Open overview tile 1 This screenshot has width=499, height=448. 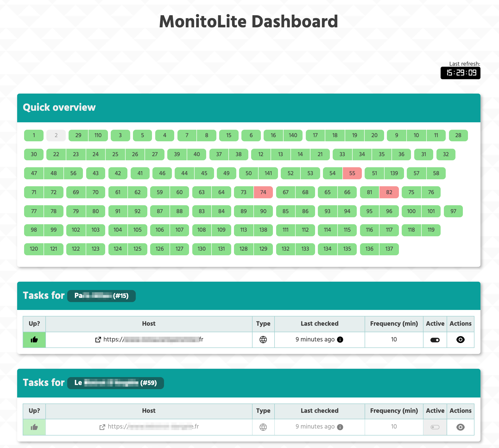[x=34, y=135]
